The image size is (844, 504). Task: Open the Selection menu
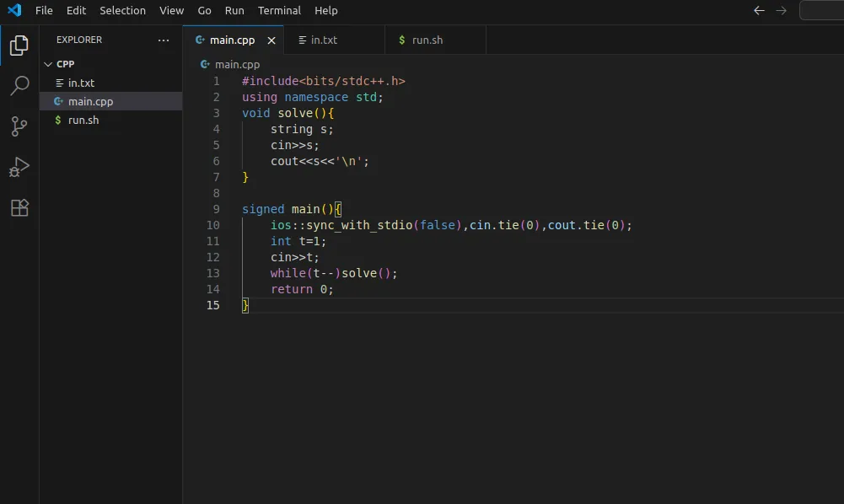123,10
